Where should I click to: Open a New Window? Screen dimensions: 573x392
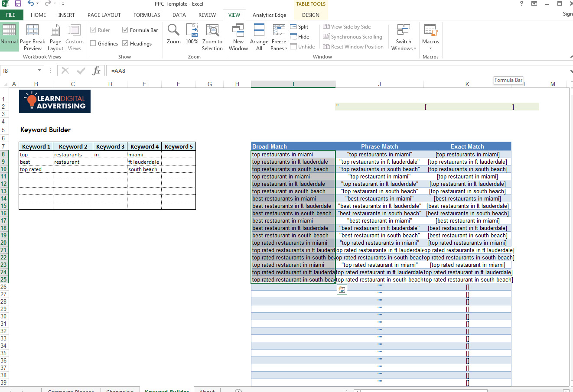[238, 37]
